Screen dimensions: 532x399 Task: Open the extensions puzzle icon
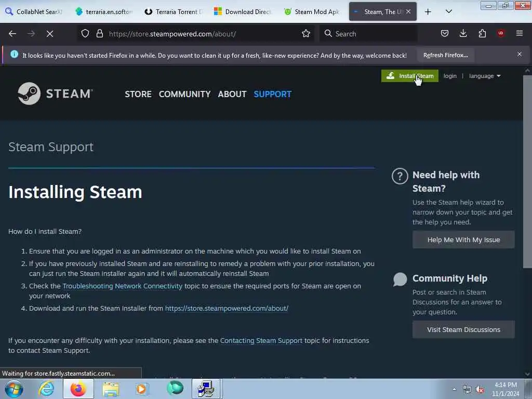(482, 33)
